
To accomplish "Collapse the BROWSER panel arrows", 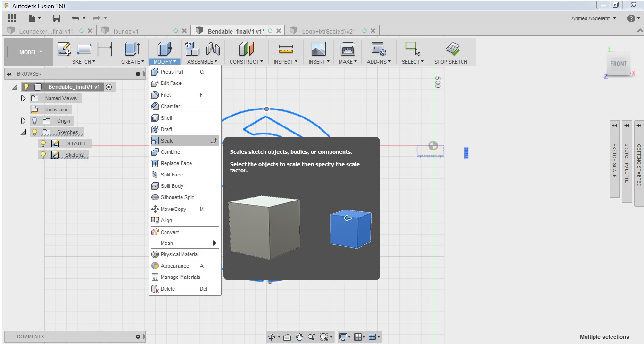I will pyautogui.click(x=9, y=74).
